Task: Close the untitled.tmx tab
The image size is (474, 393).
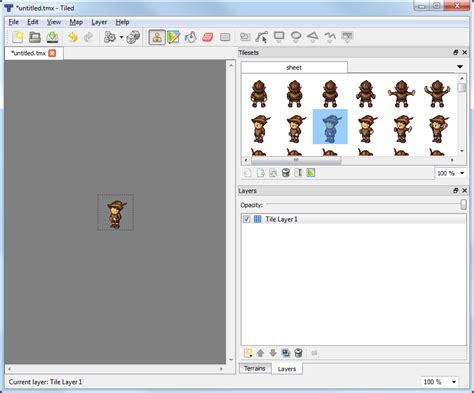Action: click(52, 53)
